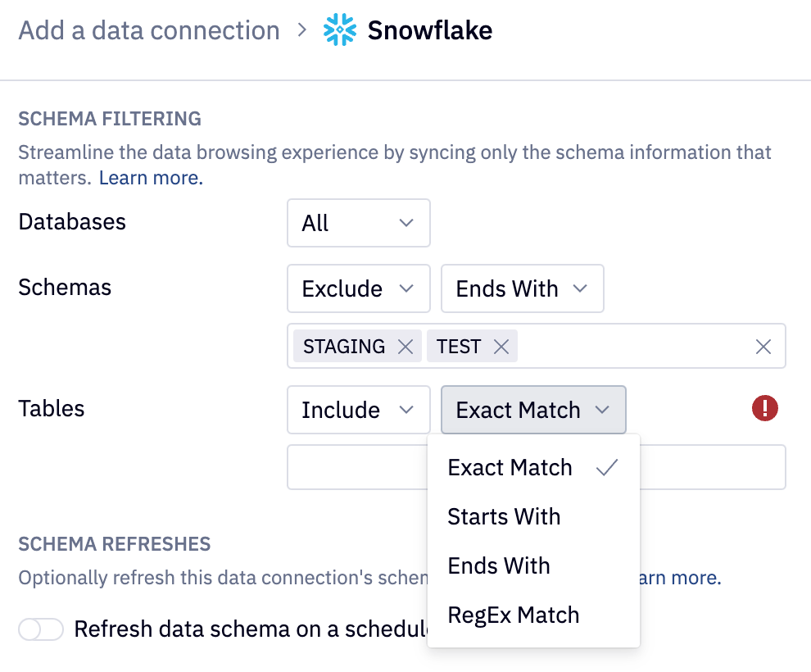Open the Databases All dropdown
Viewport: 811px width, 672px height.
pyautogui.click(x=358, y=223)
